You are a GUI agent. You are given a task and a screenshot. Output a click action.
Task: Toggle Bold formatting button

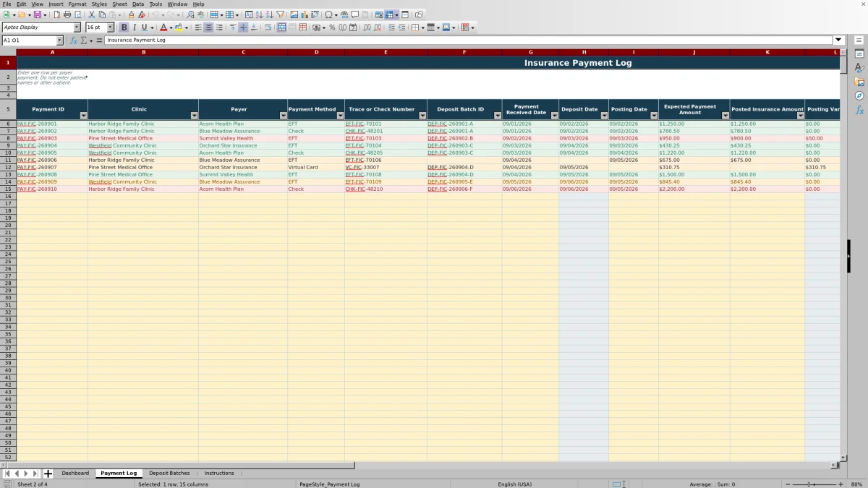(x=124, y=27)
